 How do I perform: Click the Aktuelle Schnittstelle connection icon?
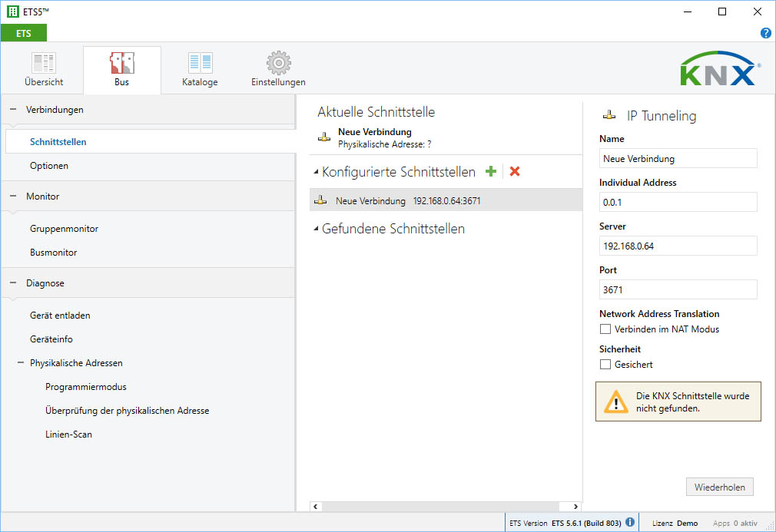(x=324, y=137)
